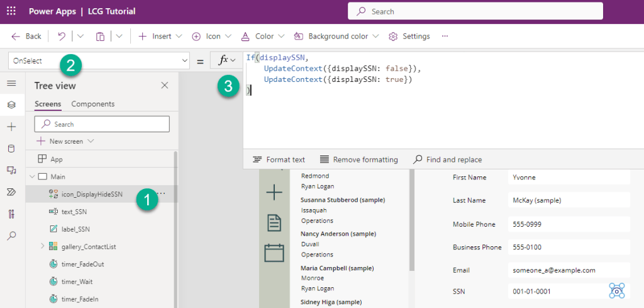The width and height of the screenshot is (644, 308).
Task: Select timer_FadeIn in tree view
Action: tap(80, 299)
